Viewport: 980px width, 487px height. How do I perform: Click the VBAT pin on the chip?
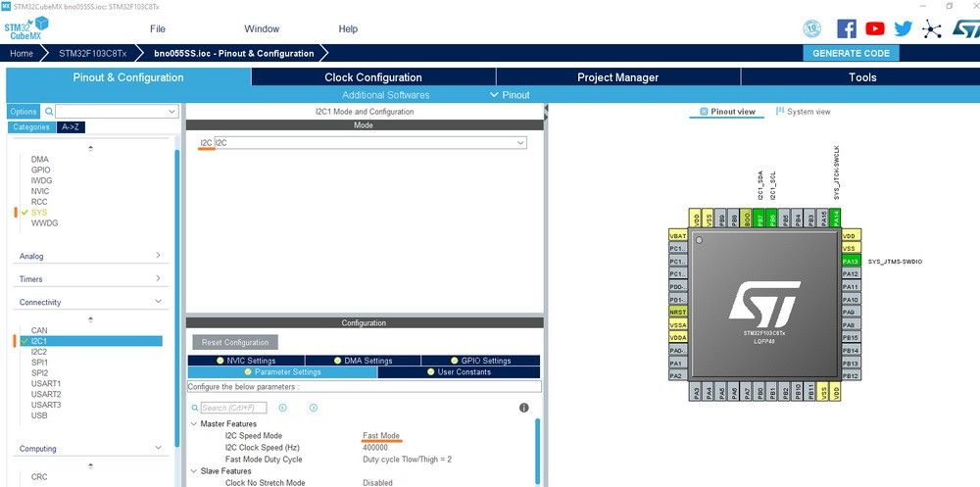(678, 236)
